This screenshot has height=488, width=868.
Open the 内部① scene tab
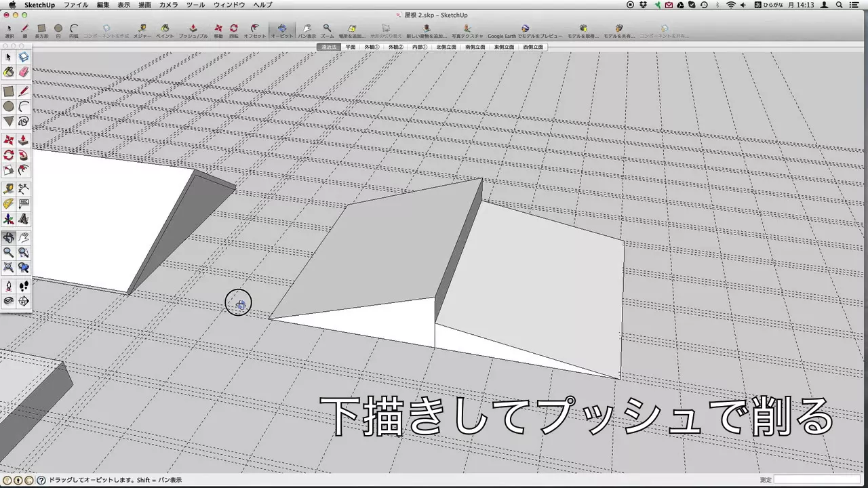pyautogui.click(x=420, y=47)
